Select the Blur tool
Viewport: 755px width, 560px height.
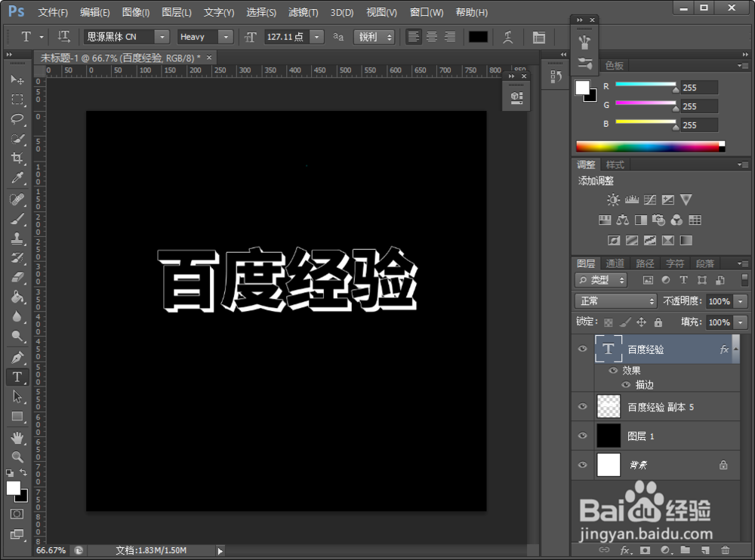tap(17, 316)
